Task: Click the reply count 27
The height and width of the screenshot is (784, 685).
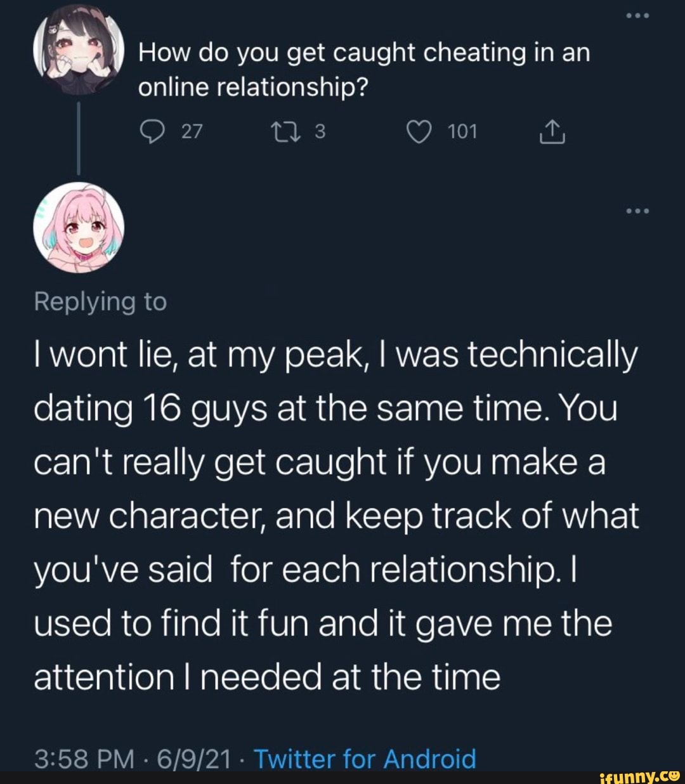Action: 192,131
